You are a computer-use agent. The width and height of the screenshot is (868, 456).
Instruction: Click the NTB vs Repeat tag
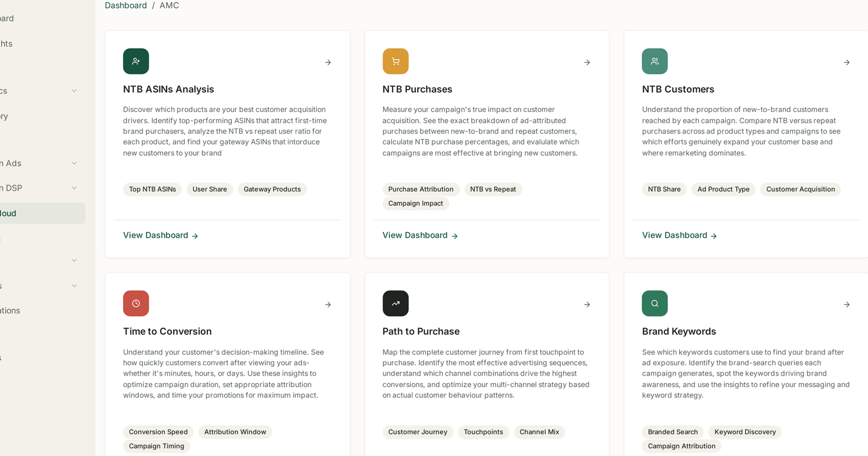493,189
